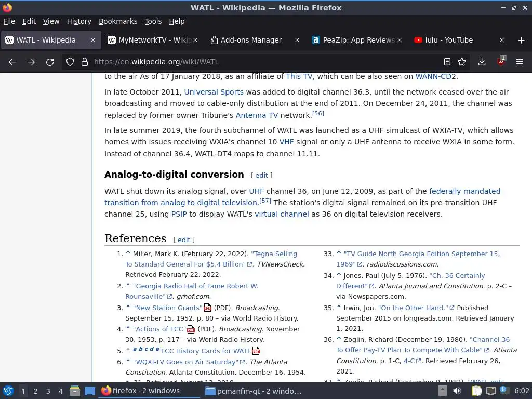This screenshot has height=399, width=532.
Task: Open the UHF link
Action: pyautogui.click(x=257, y=191)
